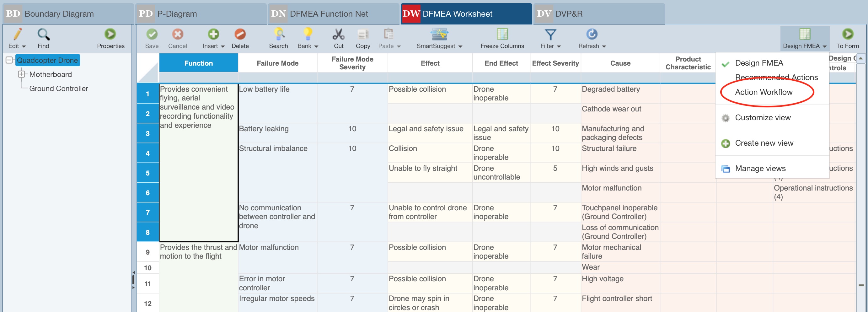Screen dimensions: 868x312
Task: Open the Insert dropdown arrow
Action: click(x=222, y=46)
